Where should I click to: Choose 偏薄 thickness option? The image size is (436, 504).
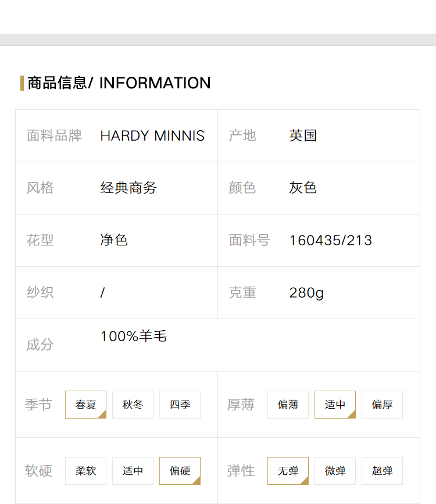(288, 405)
